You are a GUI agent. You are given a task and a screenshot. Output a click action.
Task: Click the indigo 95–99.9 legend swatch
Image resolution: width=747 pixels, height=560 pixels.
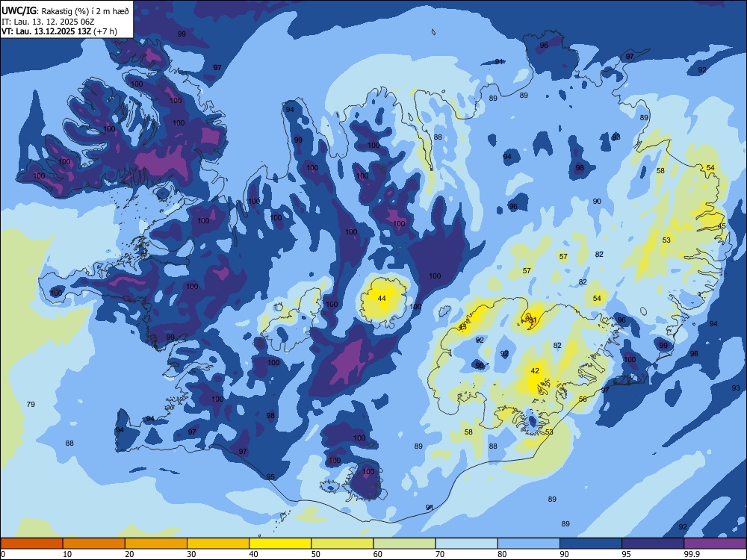[653, 544]
